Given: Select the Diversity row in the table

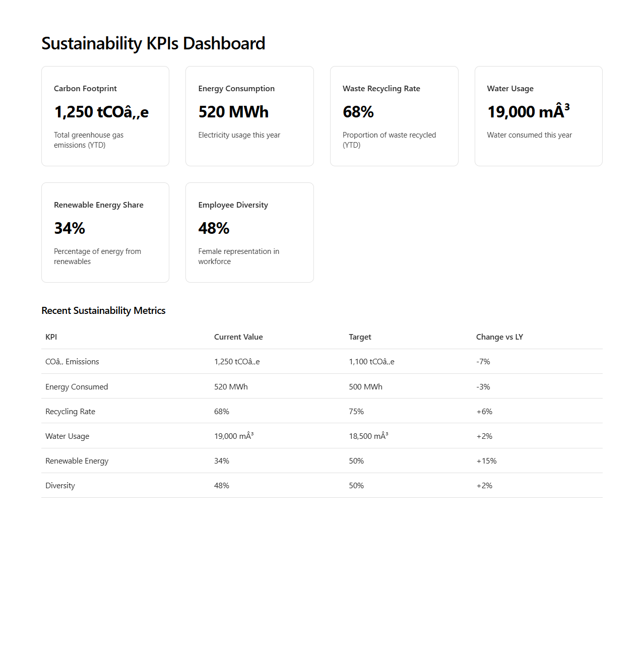Looking at the screenshot, I should click(322, 485).
